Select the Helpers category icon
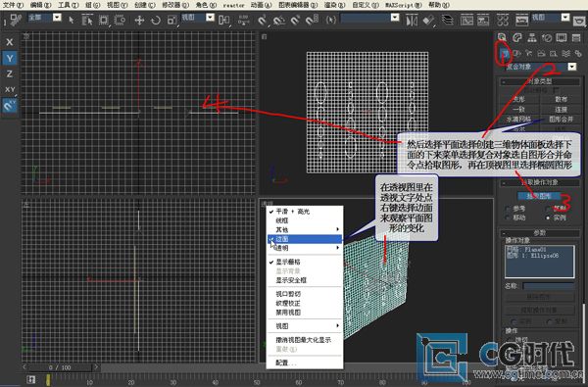This screenshot has height=387, width=588. pyautogui.click(x=553, y=54)
